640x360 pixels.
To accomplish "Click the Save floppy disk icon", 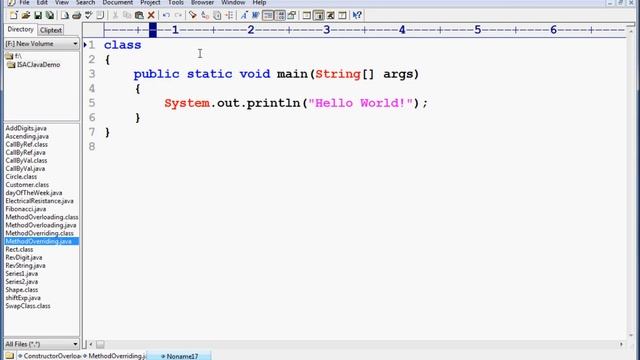I will 38,16.
